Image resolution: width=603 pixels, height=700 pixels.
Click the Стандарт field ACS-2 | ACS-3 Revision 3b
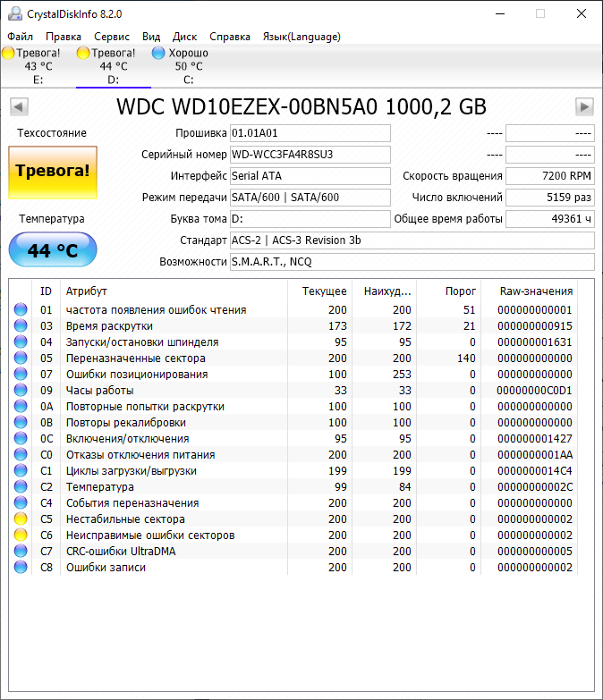(412, 240)
